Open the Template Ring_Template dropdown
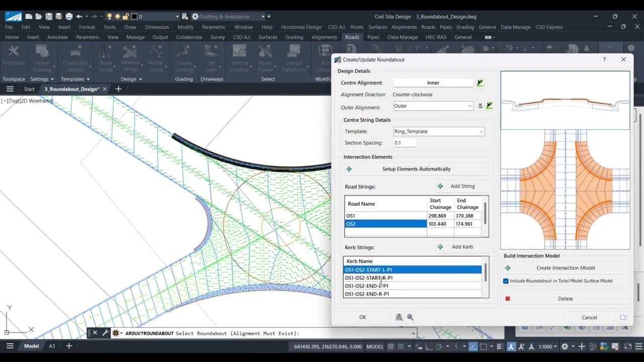The width and height of the screenshot is (644, 362). pos(481,132)
